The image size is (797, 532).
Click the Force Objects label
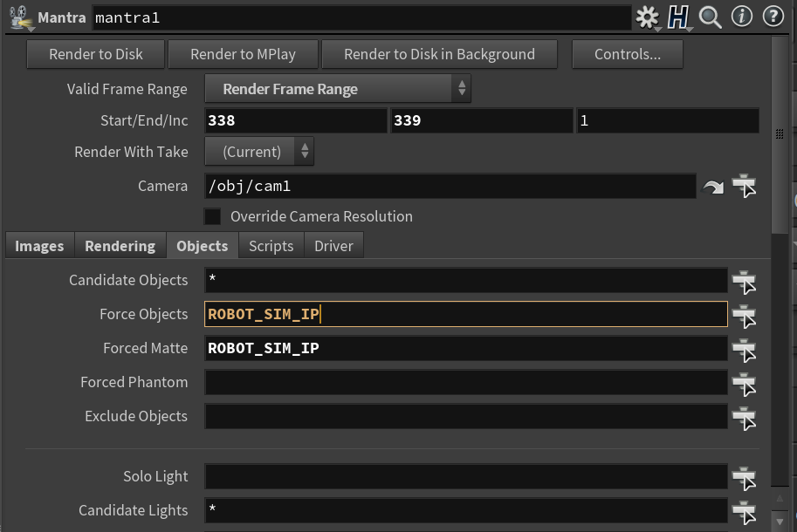(x=144, y=314)
